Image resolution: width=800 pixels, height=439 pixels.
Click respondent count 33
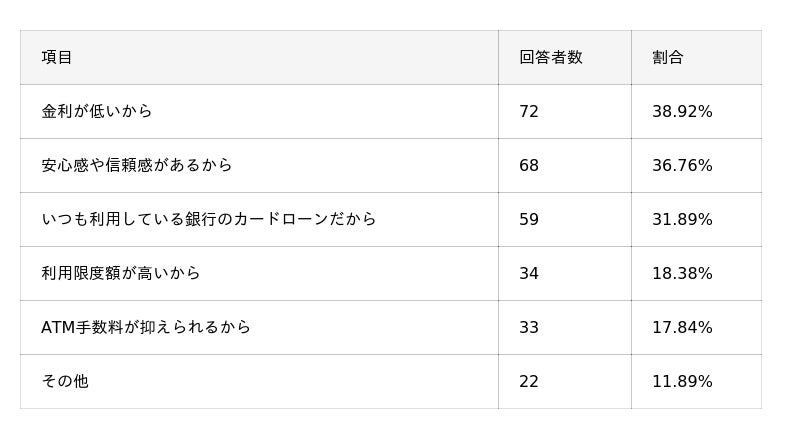pos(529,328)
